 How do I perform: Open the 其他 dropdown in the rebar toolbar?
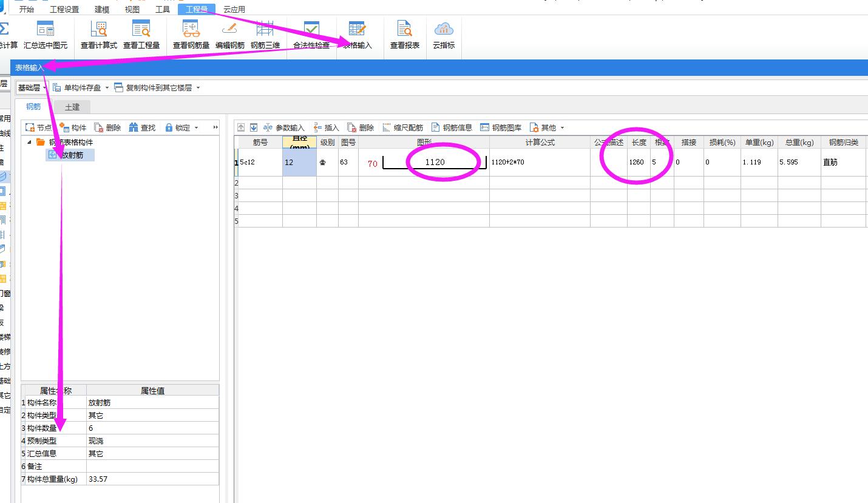(547, 127)
